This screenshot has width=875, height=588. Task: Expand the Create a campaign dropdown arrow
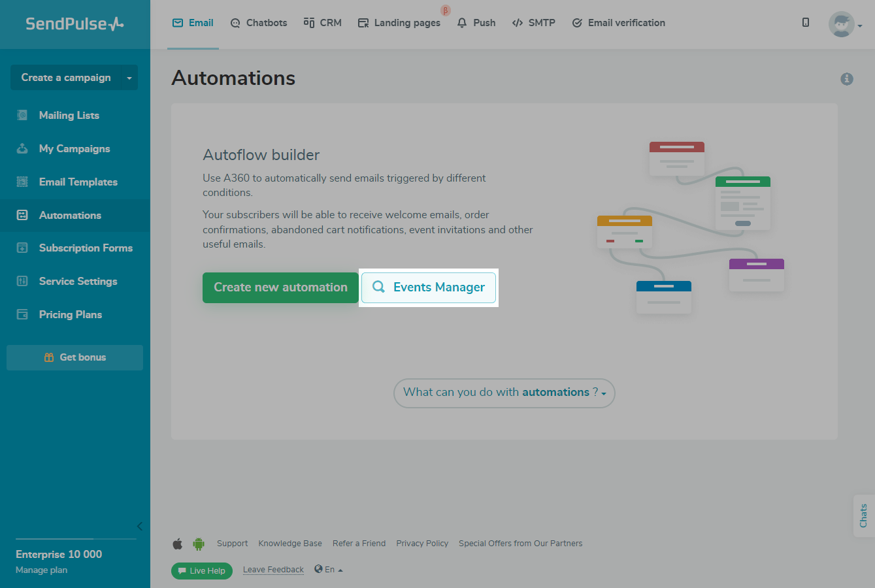pos(129,78)
